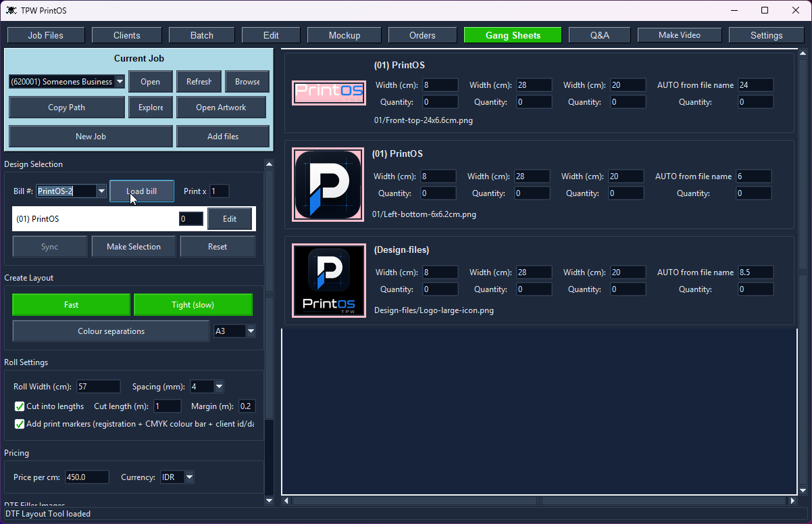The height and width of the screenshot is (524, 812).
Task: Click the Margin (m) field
Action: [247, 406]
